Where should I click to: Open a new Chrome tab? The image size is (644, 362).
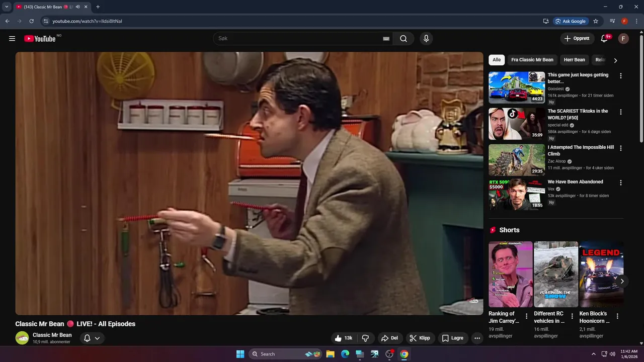click(x=98, y=7)
